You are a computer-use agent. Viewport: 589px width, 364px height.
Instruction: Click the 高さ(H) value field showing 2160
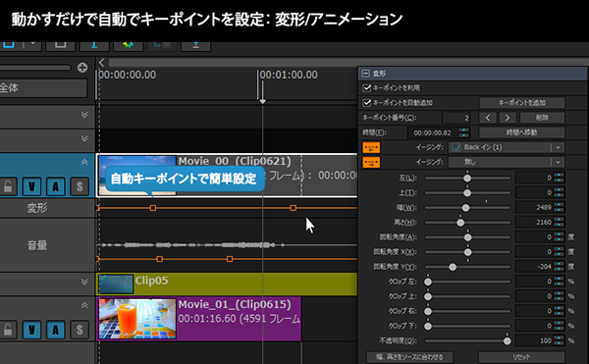click(x=535, y=223)
